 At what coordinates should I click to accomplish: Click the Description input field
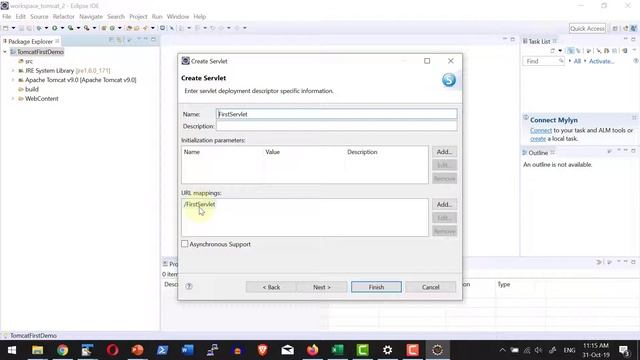point(337,126)
